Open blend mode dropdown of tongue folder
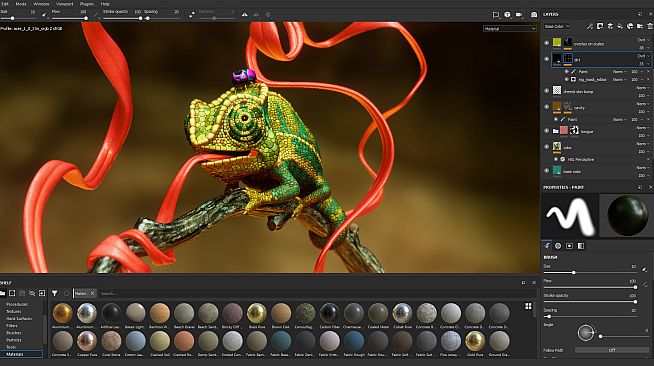Viewport: 654px width, 366px height. pyautogui.click(x=642, y=128)
